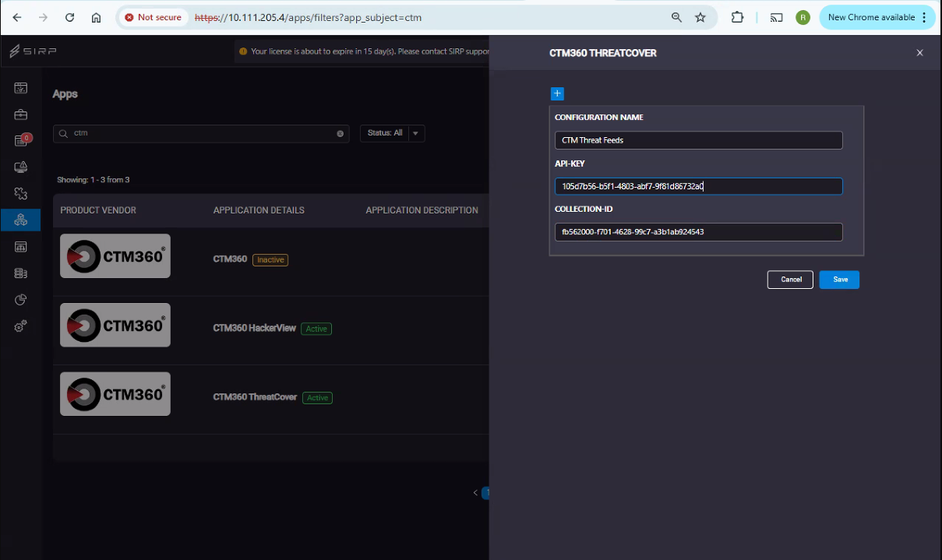Click Product Vendor column header
The width and height of the screenshot is (942, 560).
(98, 210)
